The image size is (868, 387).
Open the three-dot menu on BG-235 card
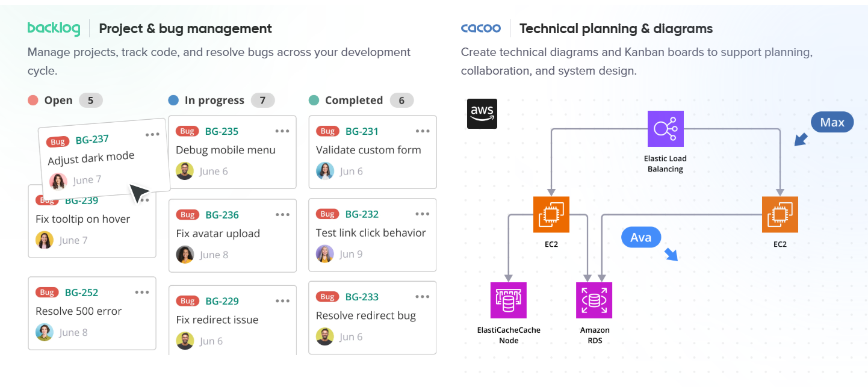[282, 131]
